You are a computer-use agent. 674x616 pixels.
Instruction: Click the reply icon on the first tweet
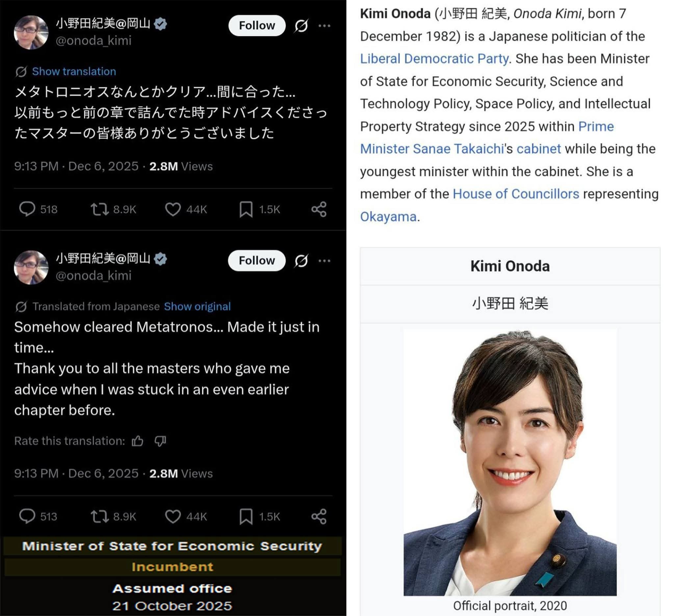point(27,209)
